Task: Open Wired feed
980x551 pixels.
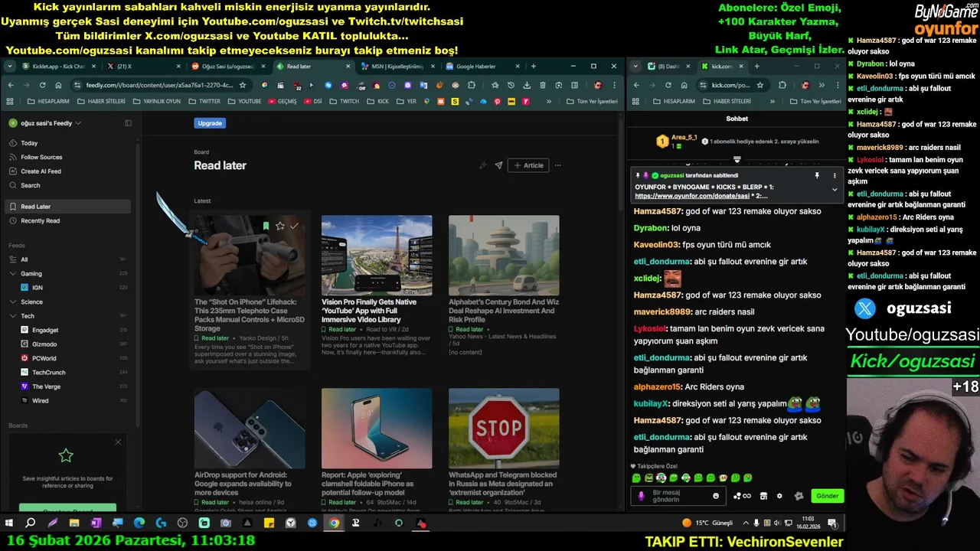Action: pos(67,401)
